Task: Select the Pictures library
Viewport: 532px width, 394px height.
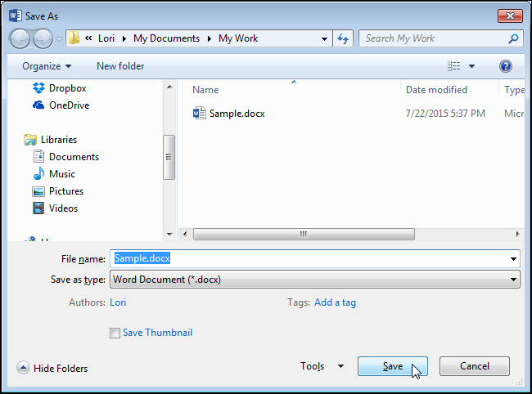Action: pyautogui.click(x=66, y=191)
